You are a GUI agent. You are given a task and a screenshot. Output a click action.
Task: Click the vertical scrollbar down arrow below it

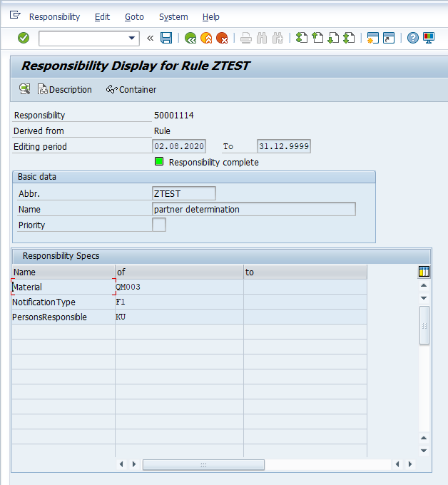click(424, 298)
